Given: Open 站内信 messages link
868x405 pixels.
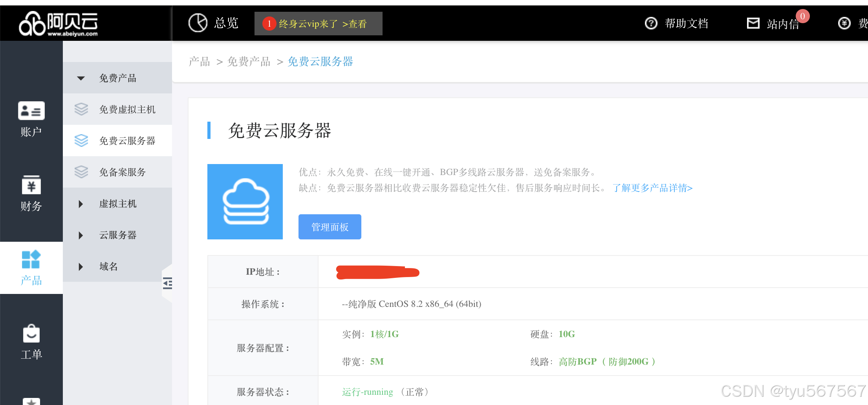Looking at the screenshot, I should (783, 24).
